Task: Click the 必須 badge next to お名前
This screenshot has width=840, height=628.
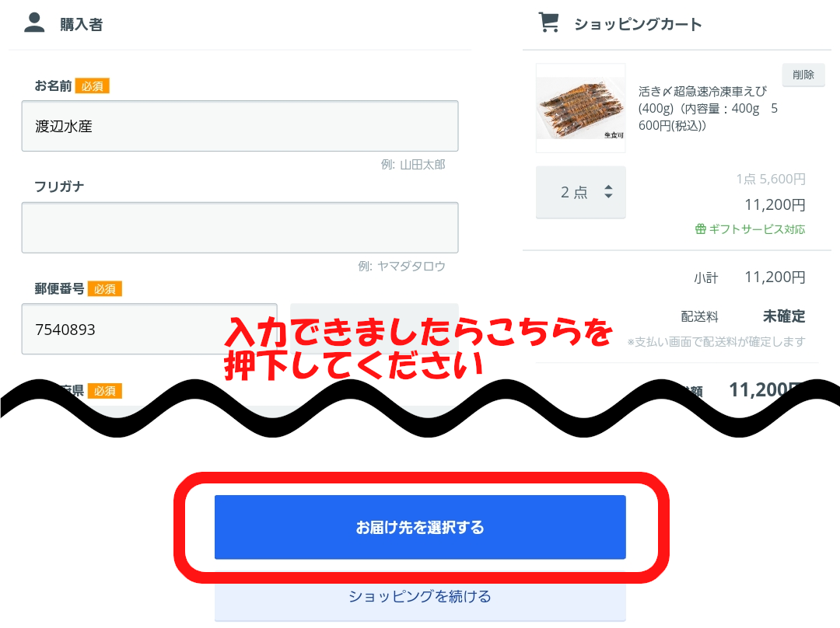Action: tap(92, 85)
